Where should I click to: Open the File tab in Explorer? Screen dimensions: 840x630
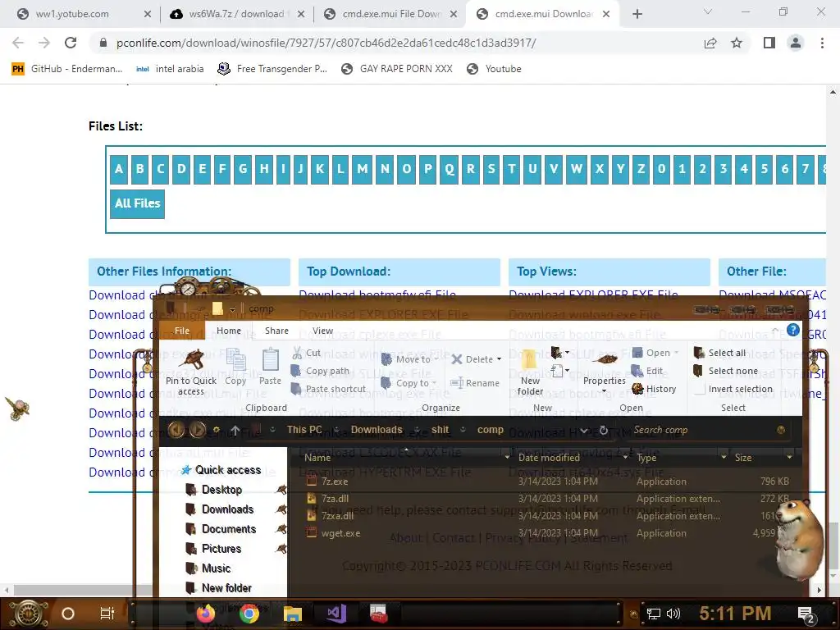(181, 331)
